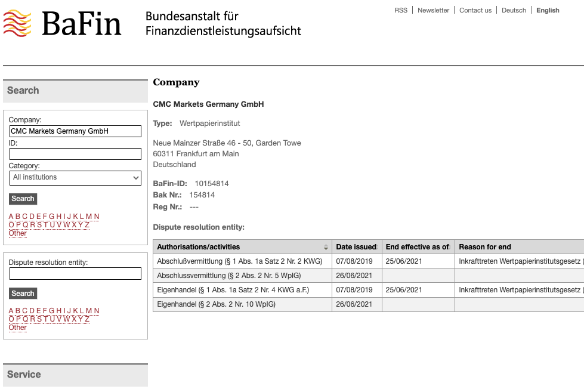Image resolution: width=584 pixels, height=392 pixels.
Task: Click Other in dispute entity alphabet index
Action: pyautogui.click(x=17, y=328)
